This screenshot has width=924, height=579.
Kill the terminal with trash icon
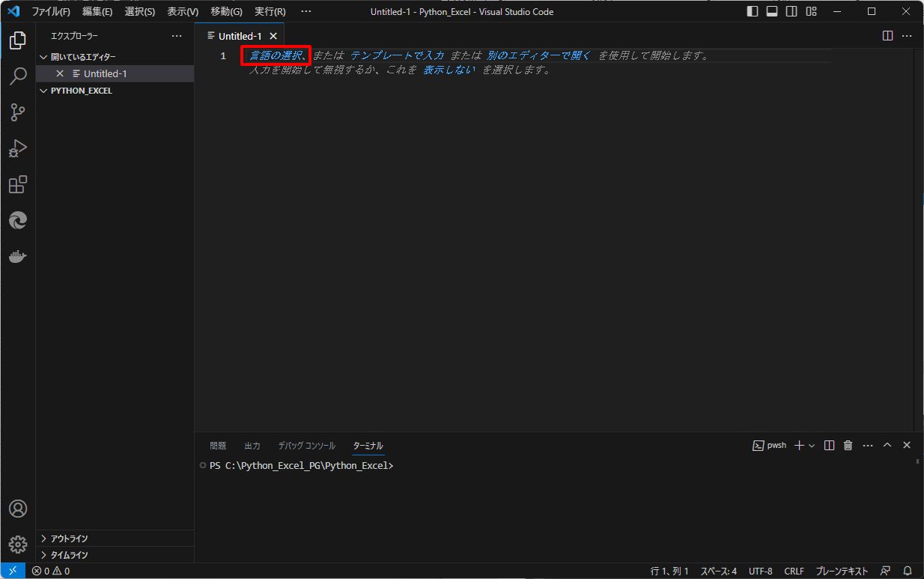(848, 445)
